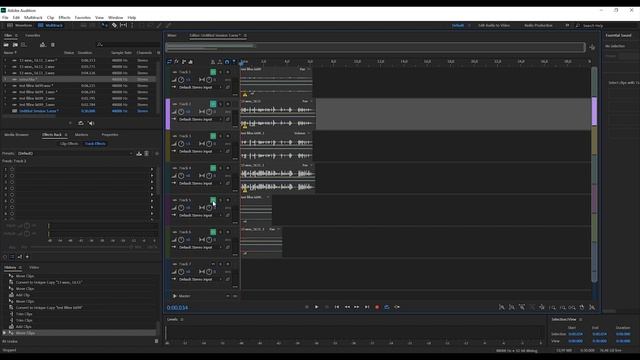Mute Track 2
Image resolution: width=640 pixels, height=360 pixels.
[213, 104]
